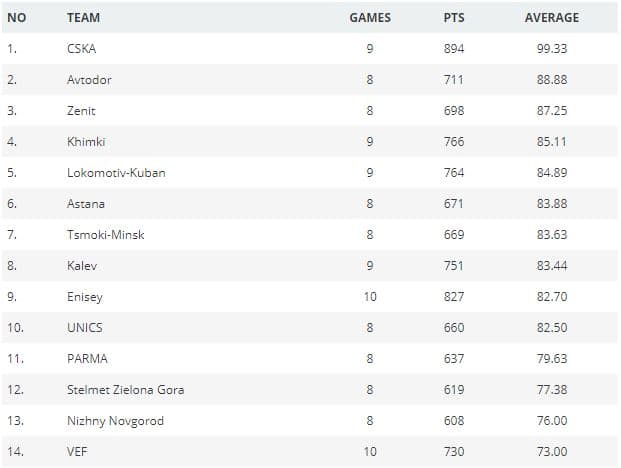Sort by the PTS column header
The width and height of the screenshot is (621, 468).
(453, 17)
